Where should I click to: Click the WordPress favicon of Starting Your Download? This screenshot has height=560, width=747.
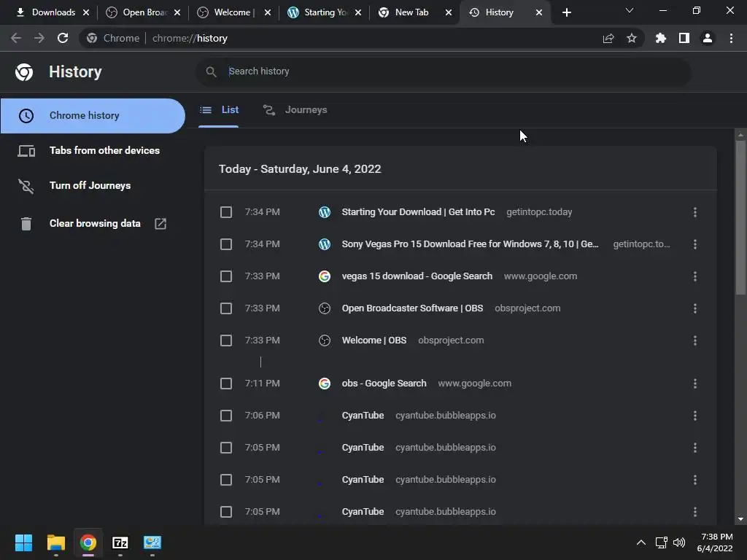325,212
